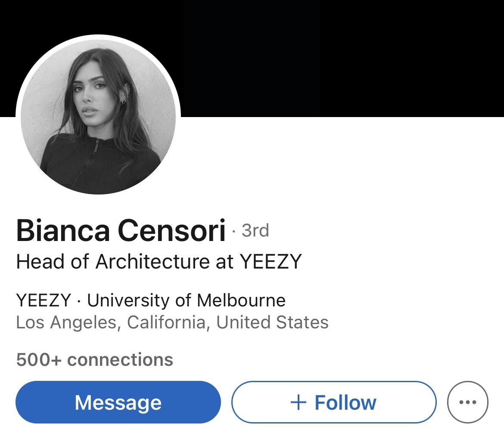
Task: View the 500+ connections link
Action: [x=94, y=360]
